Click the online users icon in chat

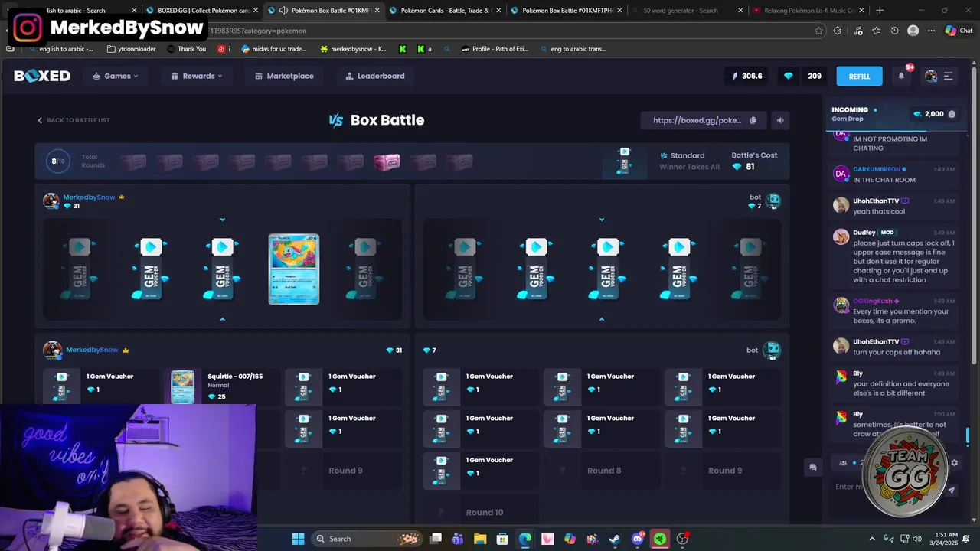point(843,463)
